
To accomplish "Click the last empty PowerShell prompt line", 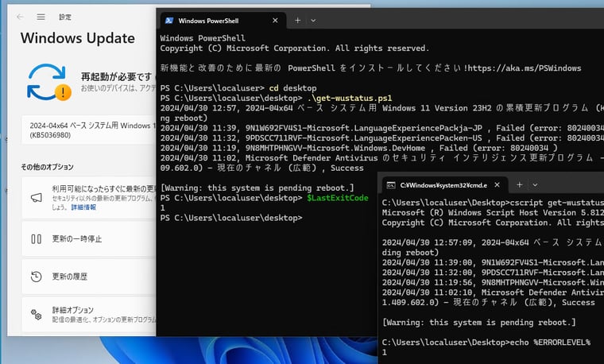I will [x=231, y=218].
